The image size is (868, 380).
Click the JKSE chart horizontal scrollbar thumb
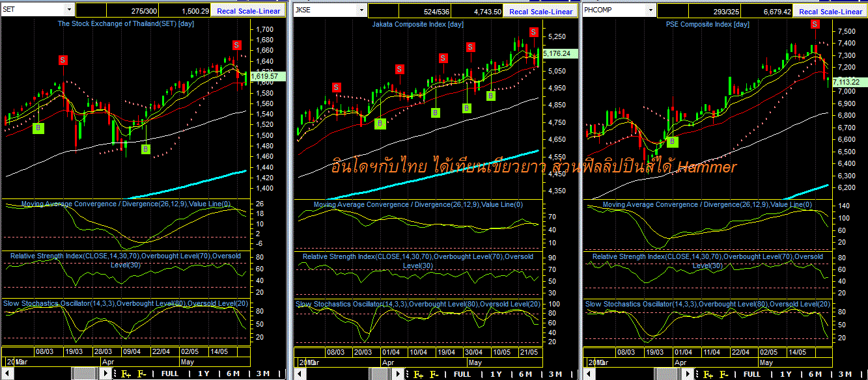tap(378, 374)
